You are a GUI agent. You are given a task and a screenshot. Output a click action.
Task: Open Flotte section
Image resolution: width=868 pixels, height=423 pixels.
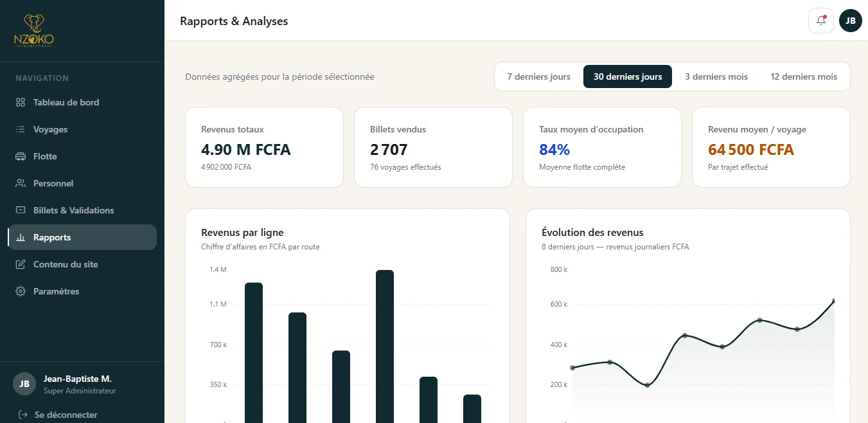point(82,156)
